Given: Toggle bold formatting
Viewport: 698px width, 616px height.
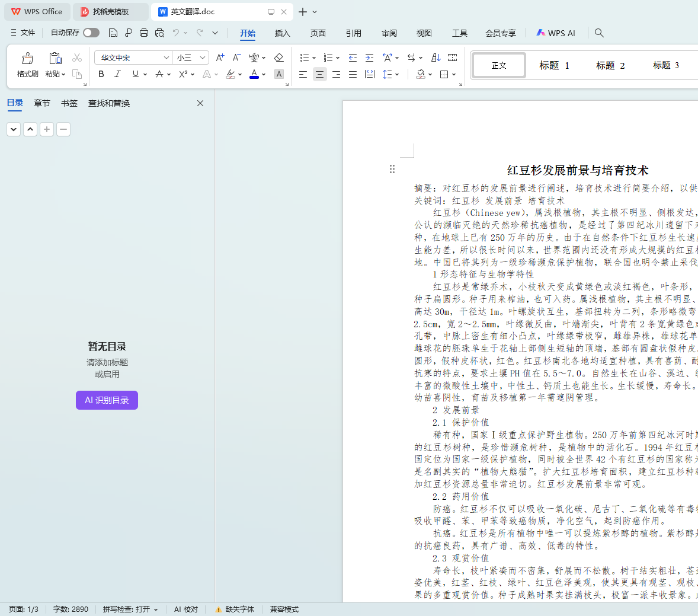Looking at the screenshot, I should pos(101,74).
